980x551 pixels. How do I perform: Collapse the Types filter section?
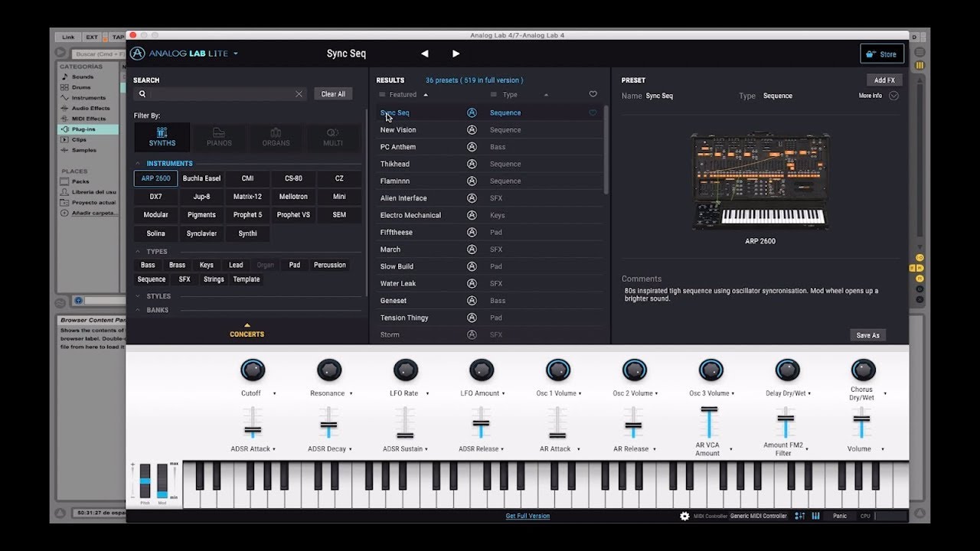point(139,252)
